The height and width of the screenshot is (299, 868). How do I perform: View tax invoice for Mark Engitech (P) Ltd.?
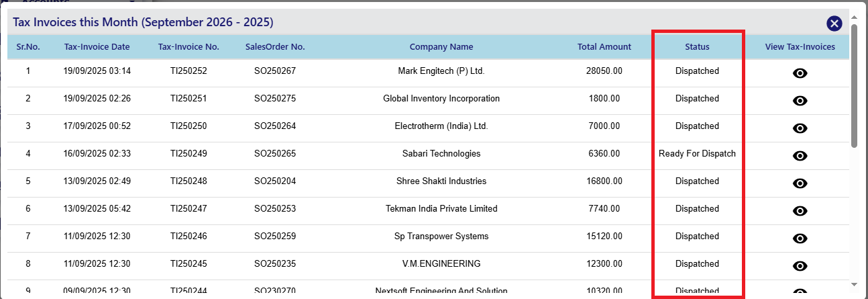click(x=800, y=73)
